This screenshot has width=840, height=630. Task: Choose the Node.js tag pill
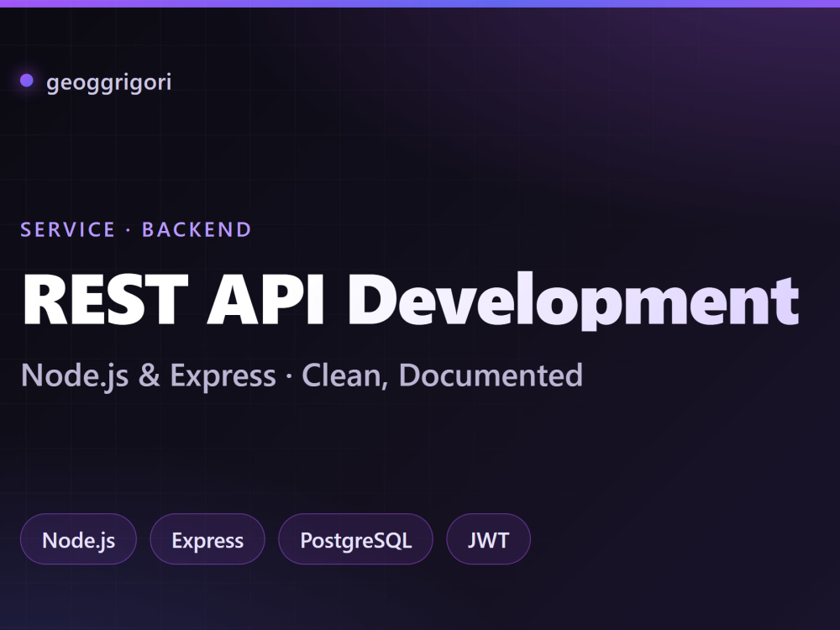[78, 539]
